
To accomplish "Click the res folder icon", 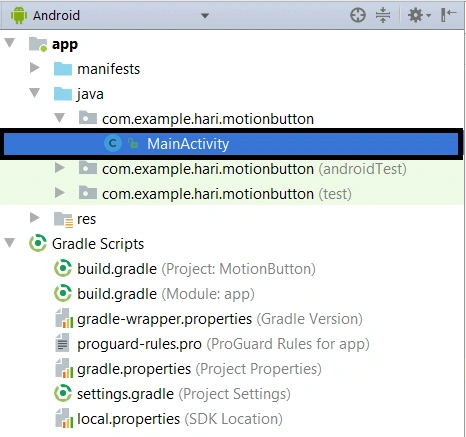I will (x=63, y=219).
